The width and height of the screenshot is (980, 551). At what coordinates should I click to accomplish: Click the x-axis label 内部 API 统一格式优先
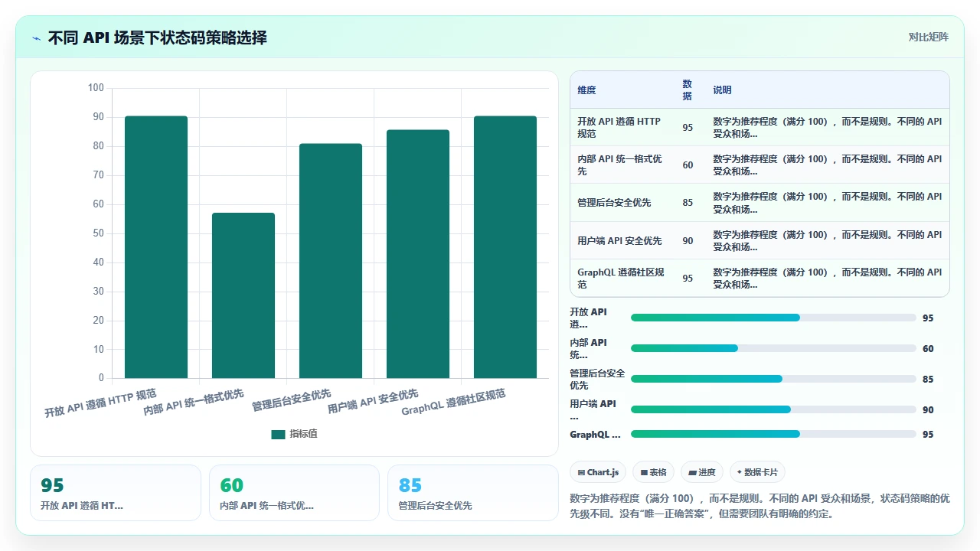point(194,402)
